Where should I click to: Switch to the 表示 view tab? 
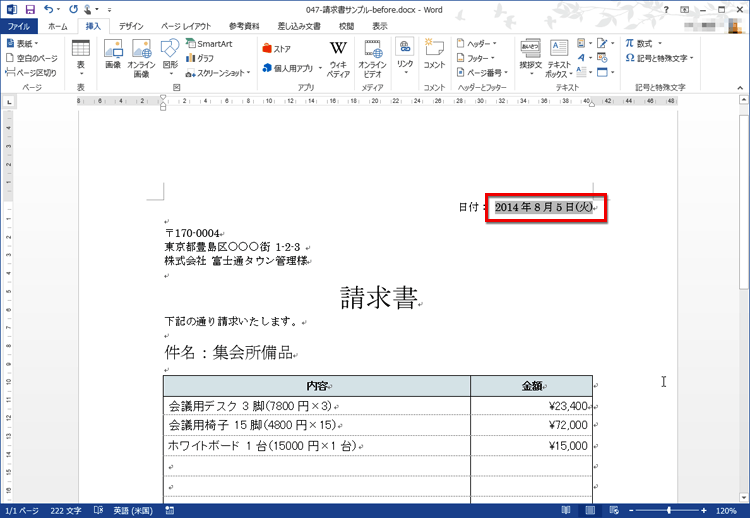380,26
